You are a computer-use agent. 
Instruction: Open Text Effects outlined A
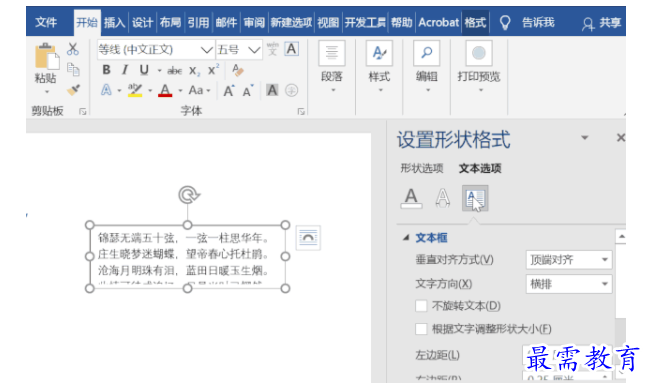tap(106, 90)
